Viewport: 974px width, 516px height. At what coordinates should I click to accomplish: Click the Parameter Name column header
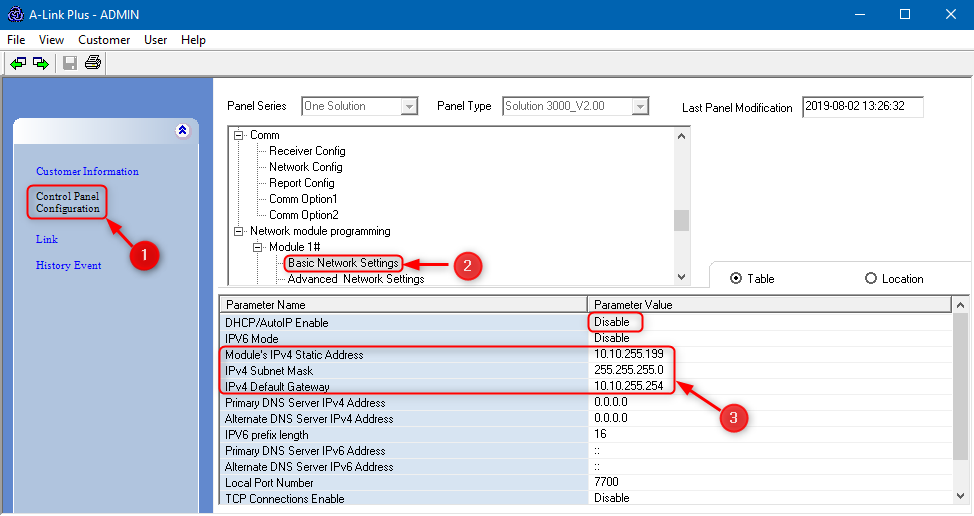403,305
